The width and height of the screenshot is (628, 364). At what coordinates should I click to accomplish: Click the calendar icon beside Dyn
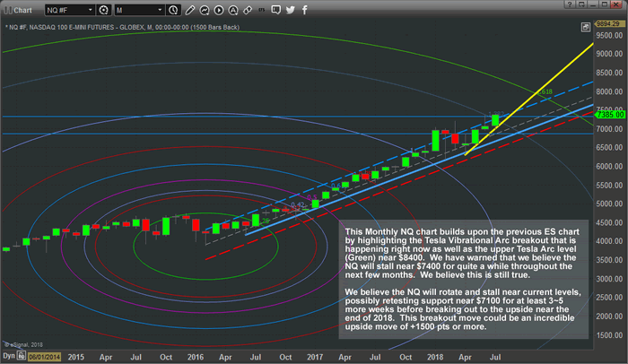[x=22, y=356]
